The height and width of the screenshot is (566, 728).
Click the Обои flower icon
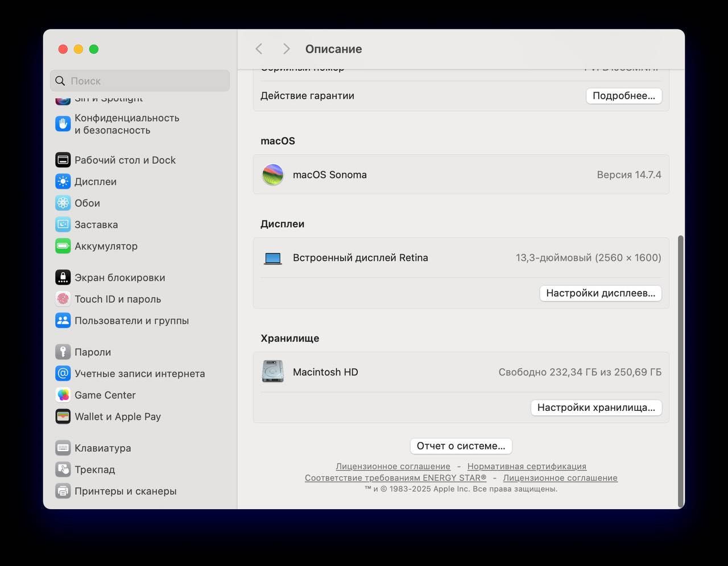[63, 203]
